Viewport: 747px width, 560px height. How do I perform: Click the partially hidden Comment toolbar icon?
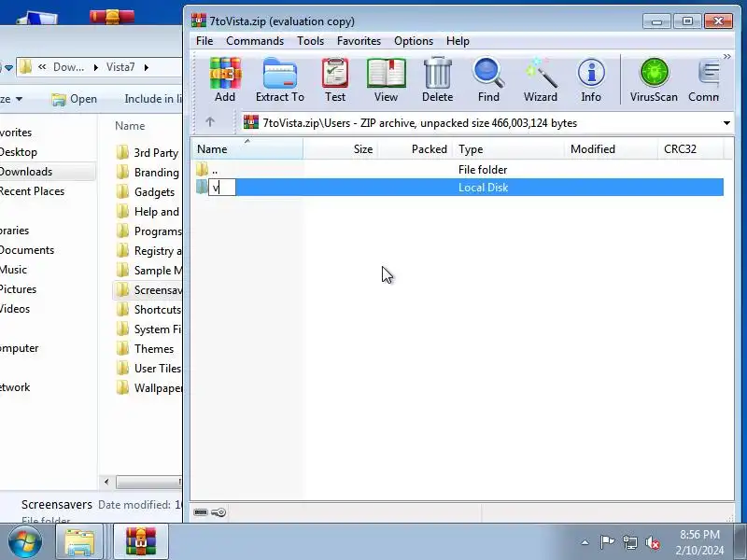pyautogui.click(x=704, y=80)
